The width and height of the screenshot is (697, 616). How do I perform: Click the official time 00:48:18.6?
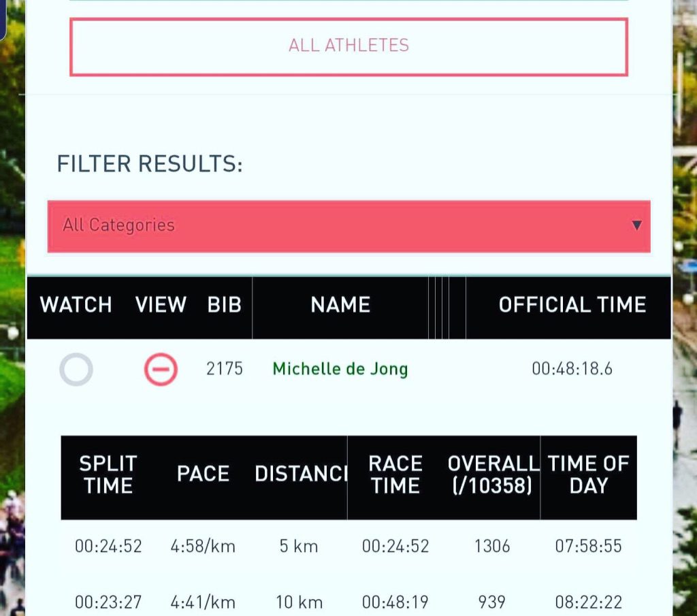coord(572,369)
